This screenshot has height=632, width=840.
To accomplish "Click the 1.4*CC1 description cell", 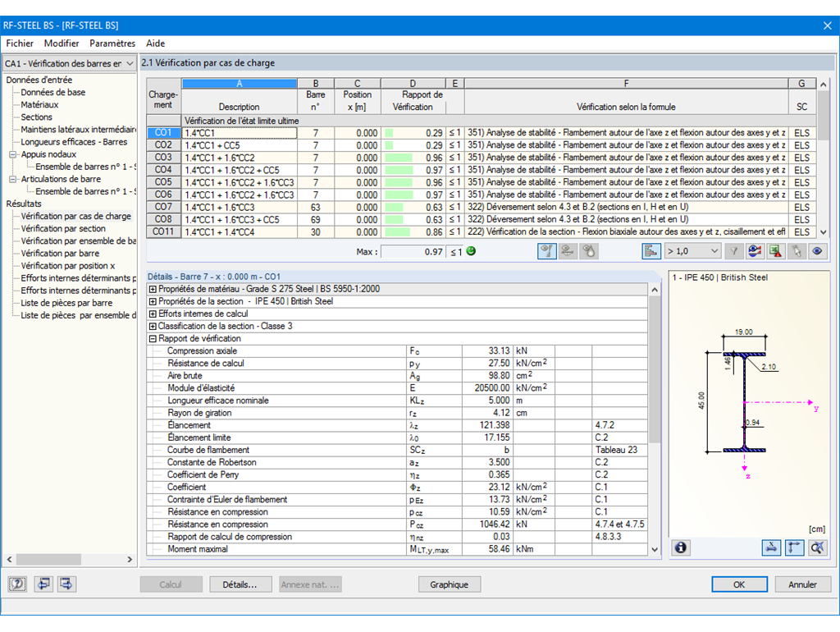I will click(x=240, y=133).
